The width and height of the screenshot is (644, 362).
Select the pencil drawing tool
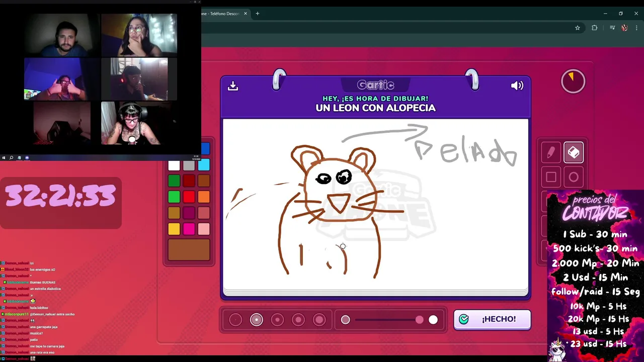click(551, 152)
